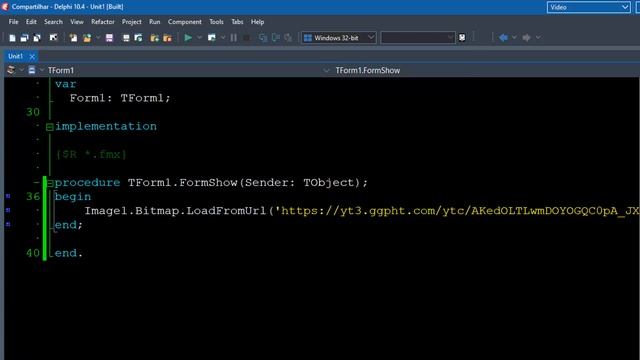640x360 pixels.
Task: Open the View menu
Action: coord(77,22)
